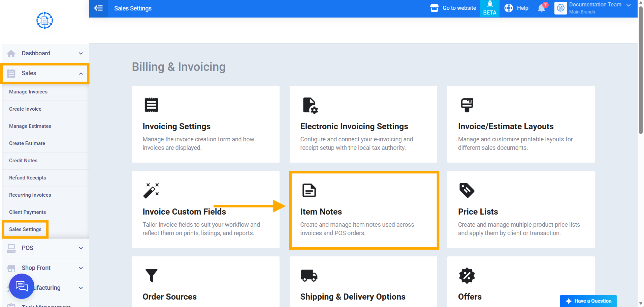
Task: Click the BETA rocket icon
Action: 490,4
